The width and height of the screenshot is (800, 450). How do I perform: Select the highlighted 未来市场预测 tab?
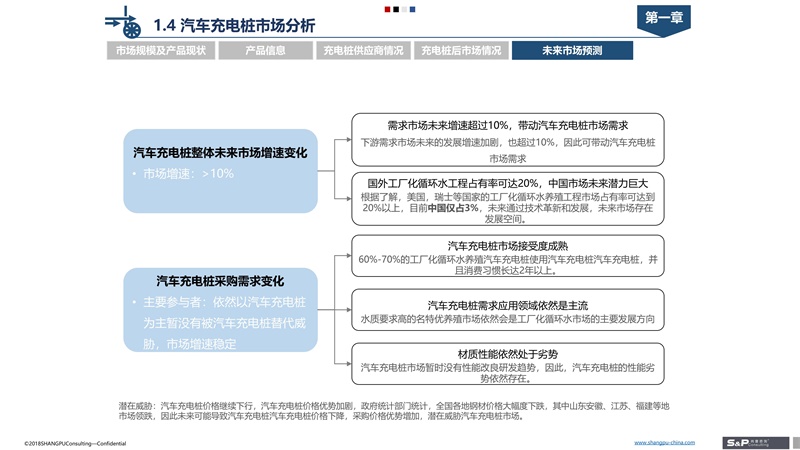coord(572,50)
